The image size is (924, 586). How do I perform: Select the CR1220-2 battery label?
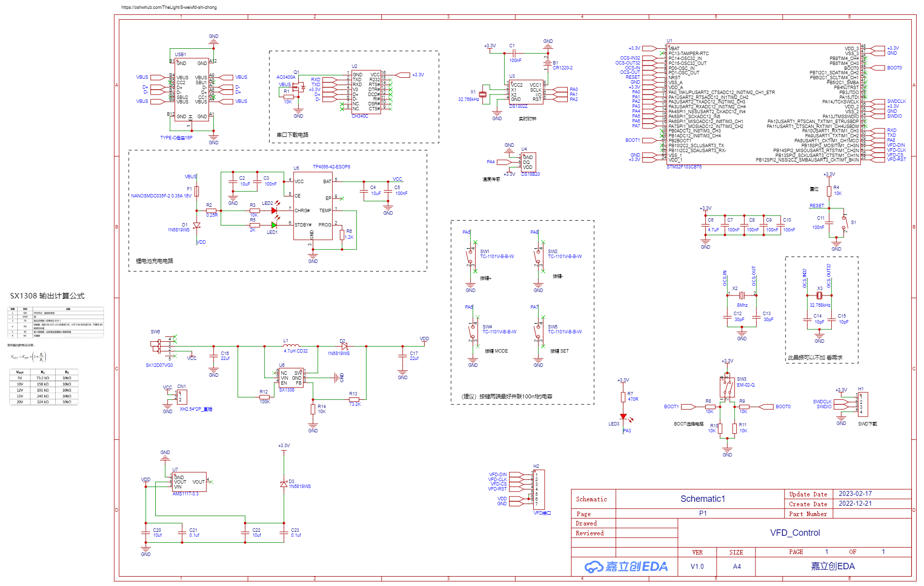coord(563,68)
